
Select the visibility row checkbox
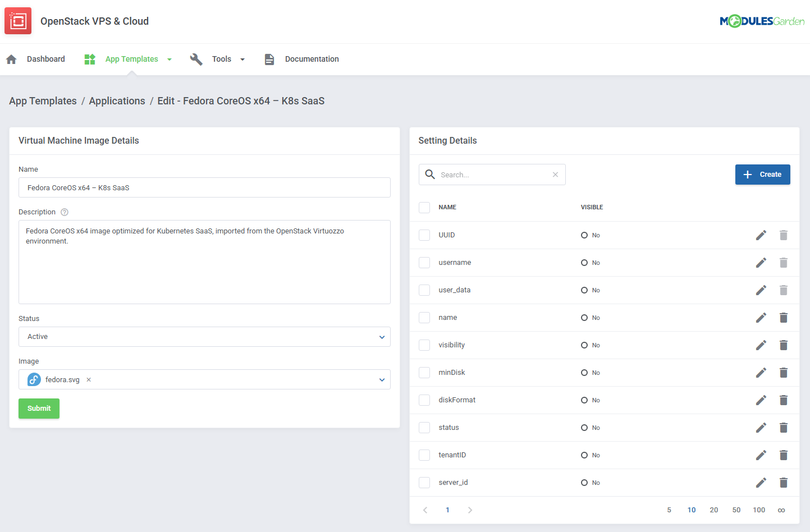coord(424,345)
